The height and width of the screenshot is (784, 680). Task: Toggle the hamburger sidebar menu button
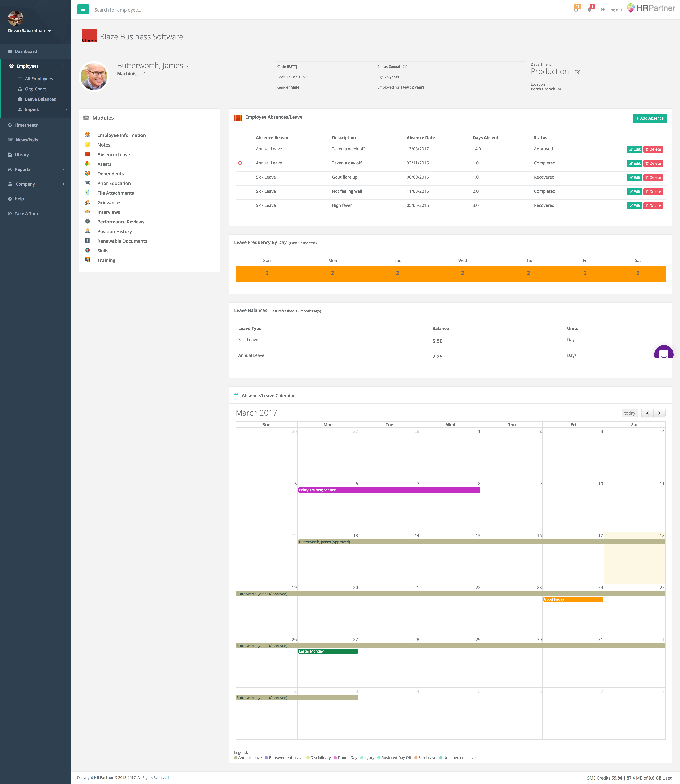point(83,9)
